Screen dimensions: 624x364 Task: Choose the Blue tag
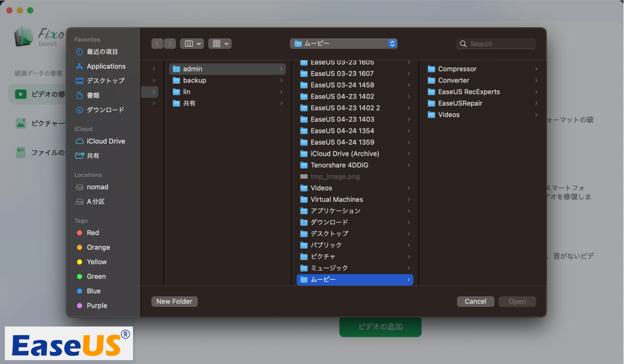89,291
